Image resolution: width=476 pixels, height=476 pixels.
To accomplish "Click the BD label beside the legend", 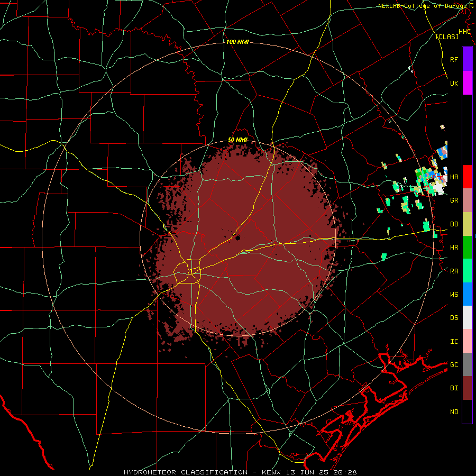I will [454, 224].
